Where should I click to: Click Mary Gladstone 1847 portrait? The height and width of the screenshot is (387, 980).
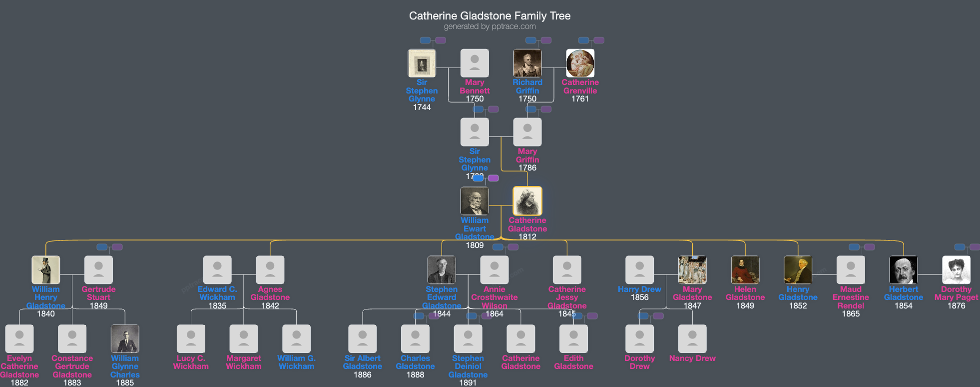[x=692, y=270]
